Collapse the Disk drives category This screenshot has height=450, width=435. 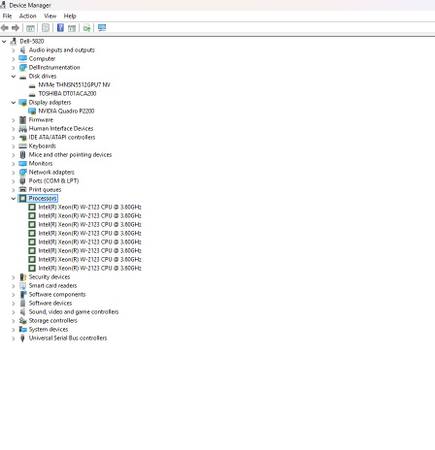click(x=13, y=77)
